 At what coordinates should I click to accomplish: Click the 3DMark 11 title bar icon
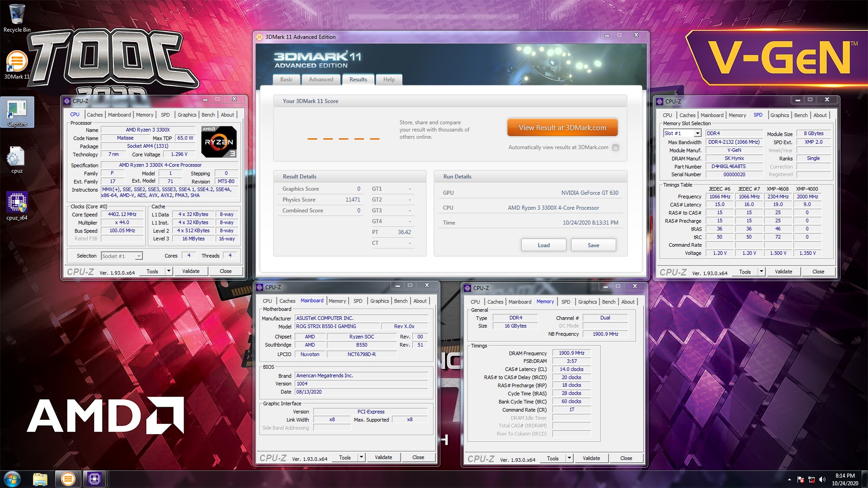coord(259,37)
